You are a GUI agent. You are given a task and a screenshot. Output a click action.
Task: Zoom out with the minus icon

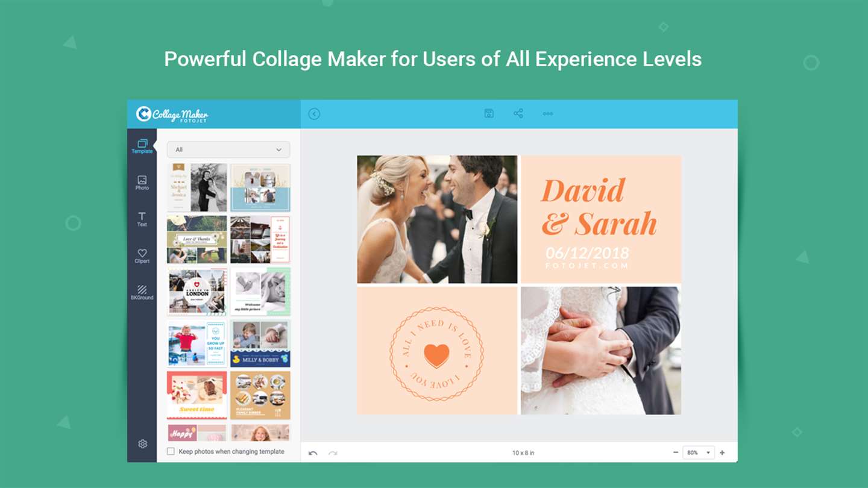[675, 452]
